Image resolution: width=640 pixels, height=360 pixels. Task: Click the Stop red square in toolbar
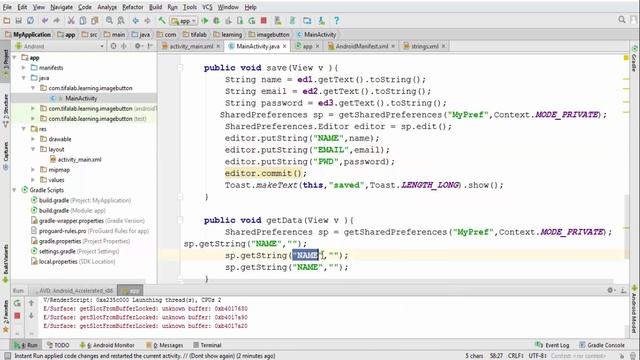pyautogui.click(x=264, y=20)
